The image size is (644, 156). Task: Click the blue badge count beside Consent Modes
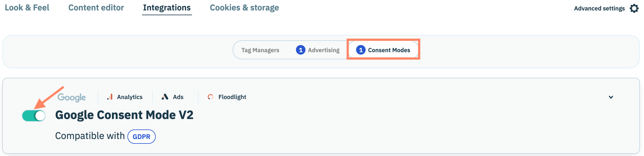pos(361,50)
